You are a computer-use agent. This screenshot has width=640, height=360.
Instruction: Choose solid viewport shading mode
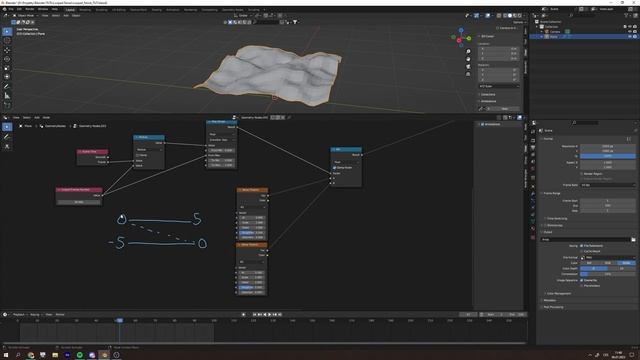510,16
